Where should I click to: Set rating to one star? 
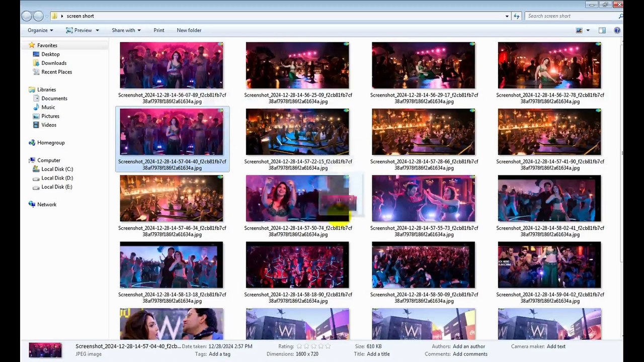[299, 346]
